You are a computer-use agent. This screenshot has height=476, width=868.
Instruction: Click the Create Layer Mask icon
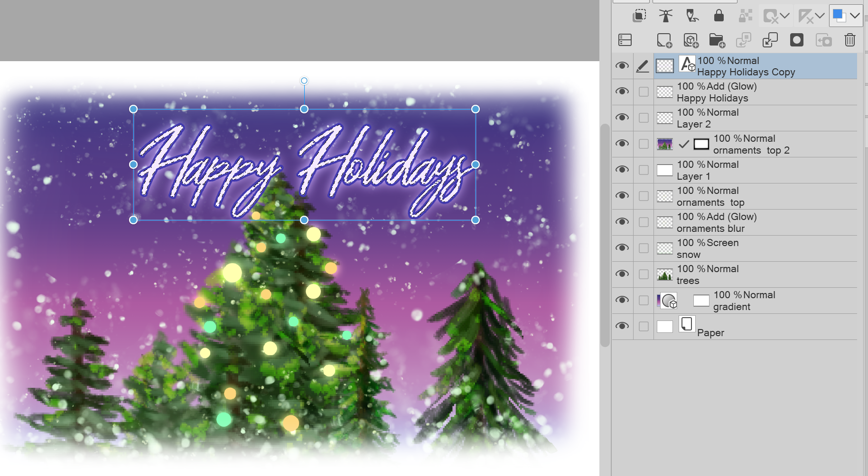[x=797, y=40]
